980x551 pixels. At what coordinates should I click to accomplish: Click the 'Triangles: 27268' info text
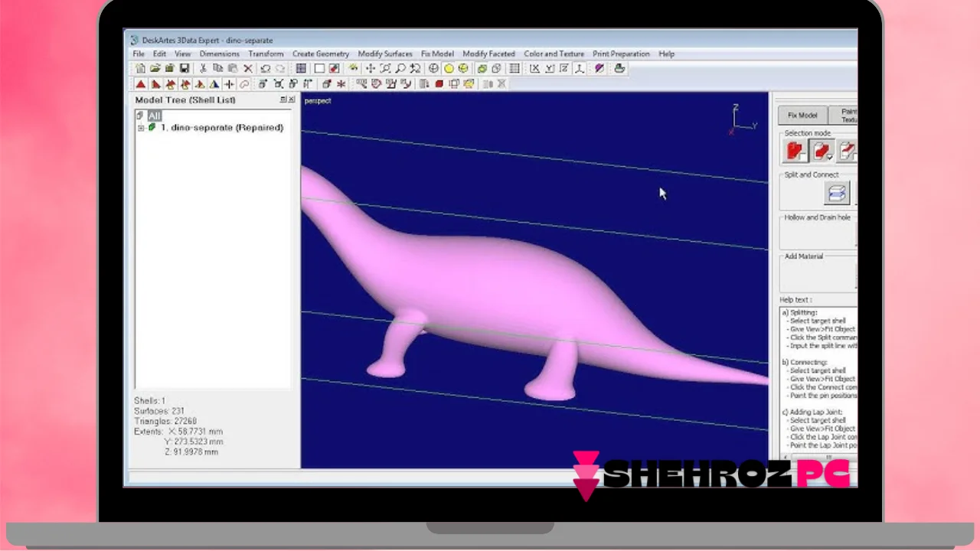(x=165, y=421)
